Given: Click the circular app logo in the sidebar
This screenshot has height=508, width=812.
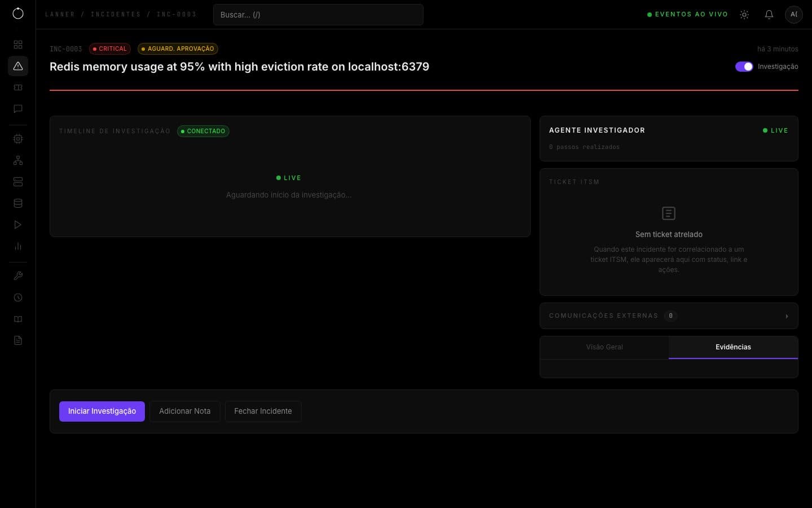Looking at the screenshot, I should [x=18, y=14].
